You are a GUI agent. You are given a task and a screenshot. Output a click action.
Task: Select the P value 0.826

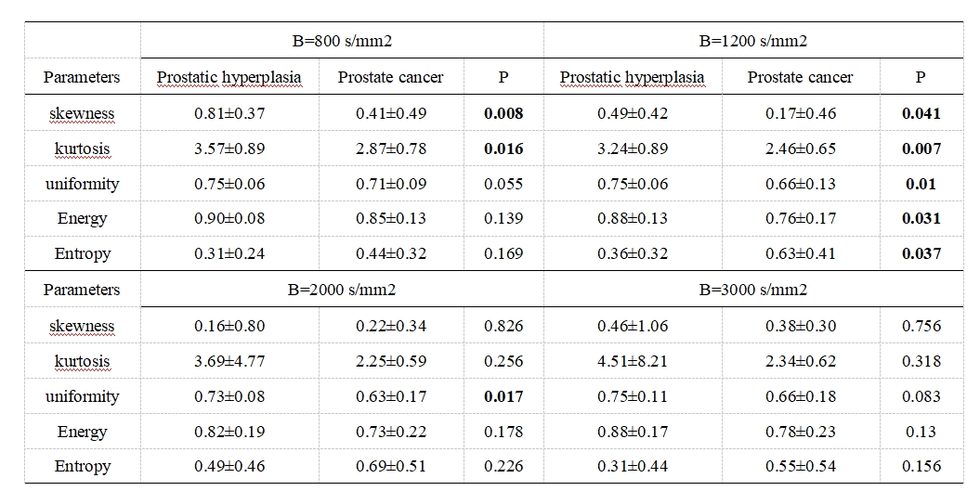click(503, 326)
